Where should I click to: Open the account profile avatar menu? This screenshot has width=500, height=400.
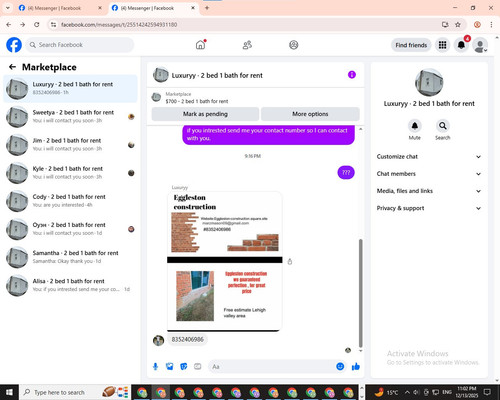coord(480,45)
